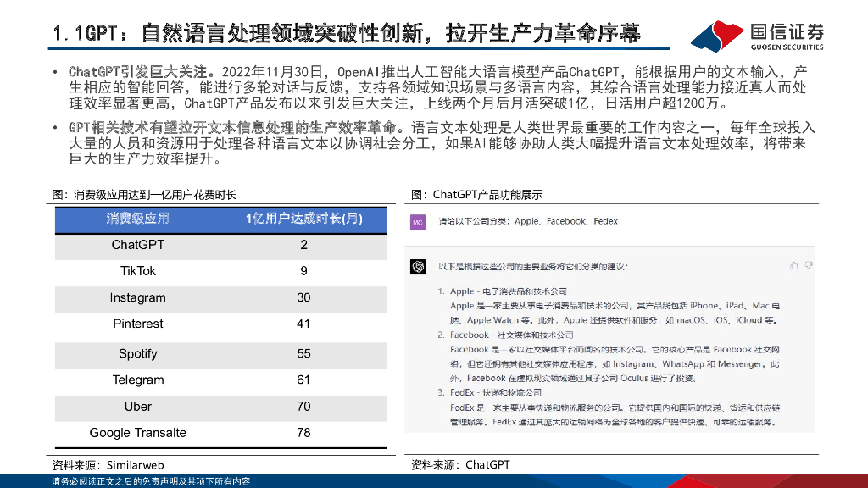This screenshot has height=488, width=868.
Task: Click the user prompt about Apple, Facebook, Fedex
Action: [x=528, y=221]
